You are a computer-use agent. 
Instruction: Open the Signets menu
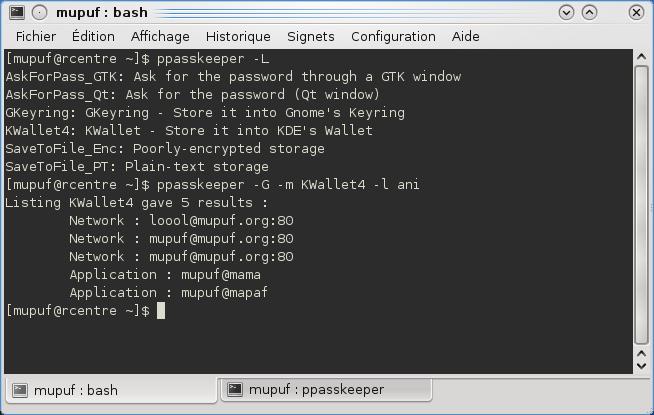pyautogui.click(x=311, y=37)
